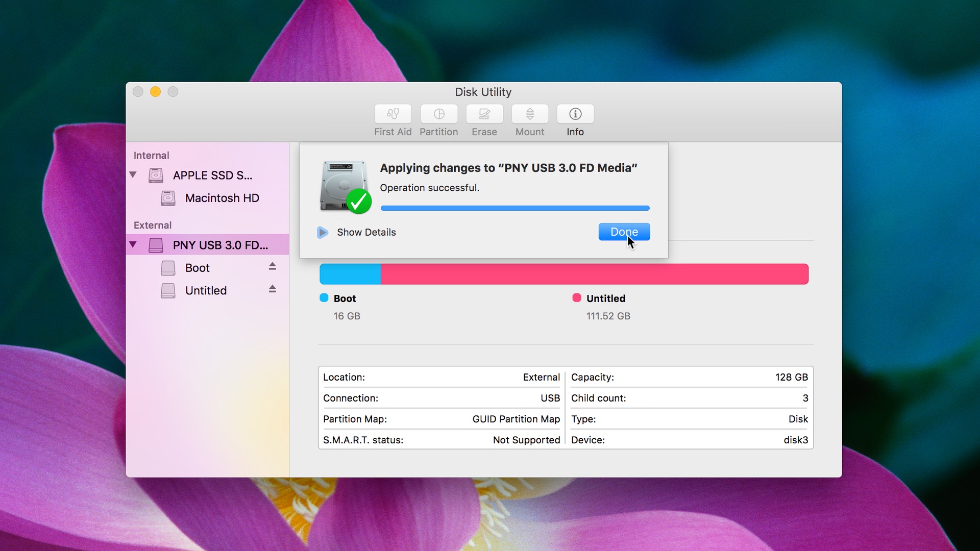Click the Show Details link text

365,232
